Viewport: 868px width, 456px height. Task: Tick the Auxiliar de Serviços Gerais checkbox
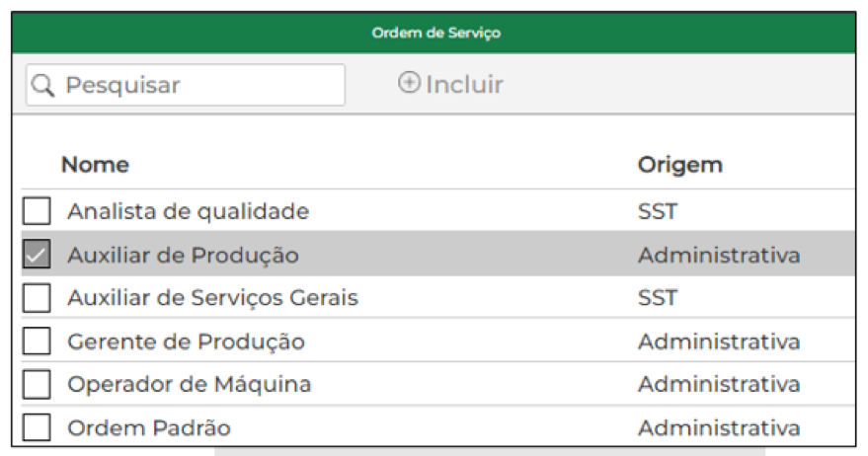[37, 298]
